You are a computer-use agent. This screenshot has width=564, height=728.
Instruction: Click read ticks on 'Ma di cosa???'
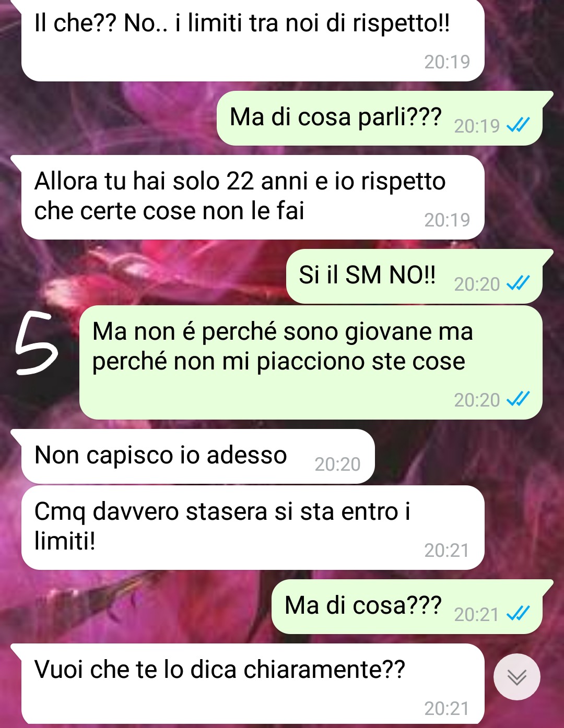(x=519, y=614)
